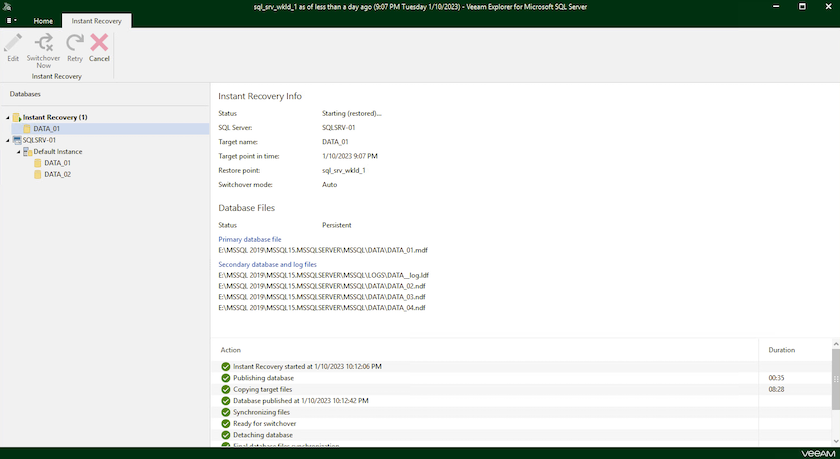Open the main application menu dropdown

[x=11, y=20]
